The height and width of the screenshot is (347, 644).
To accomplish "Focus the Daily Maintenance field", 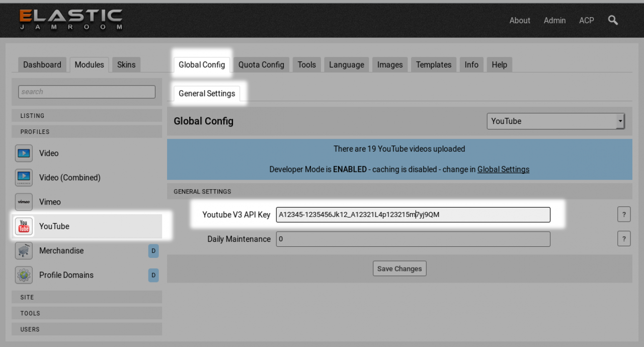I will click(x=413, y=239).
